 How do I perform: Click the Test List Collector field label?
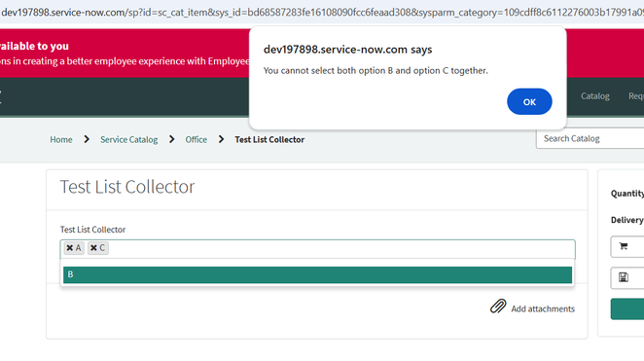point(92,230)
